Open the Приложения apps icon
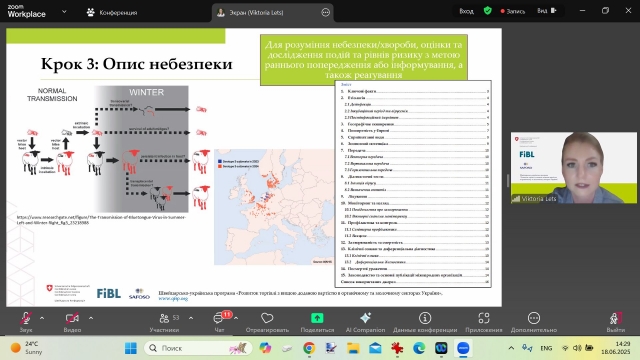Screen dimensions: 640x360 (x=484, y=318)
